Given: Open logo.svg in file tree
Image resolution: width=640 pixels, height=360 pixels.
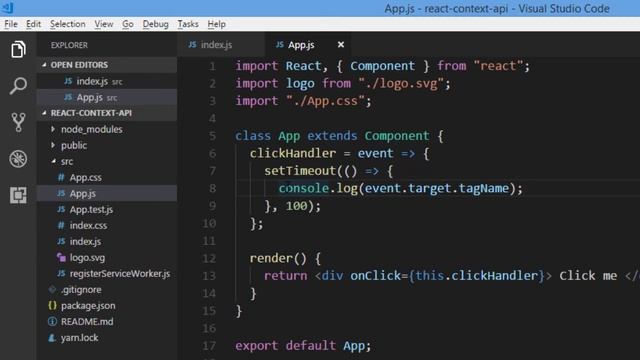Looking at the screenshot, I should pos(107,257).
